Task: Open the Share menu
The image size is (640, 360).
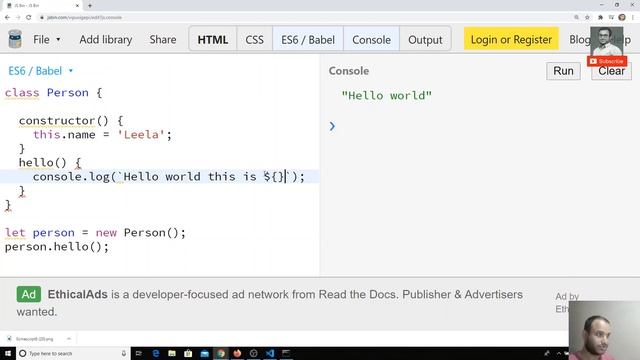Action: click(x=163, y=40)
